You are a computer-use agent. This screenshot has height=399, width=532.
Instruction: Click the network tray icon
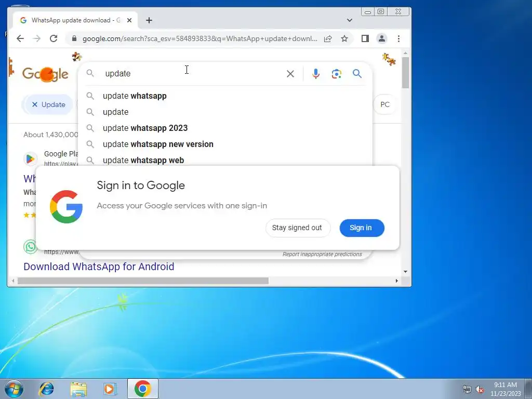point(467,390)
